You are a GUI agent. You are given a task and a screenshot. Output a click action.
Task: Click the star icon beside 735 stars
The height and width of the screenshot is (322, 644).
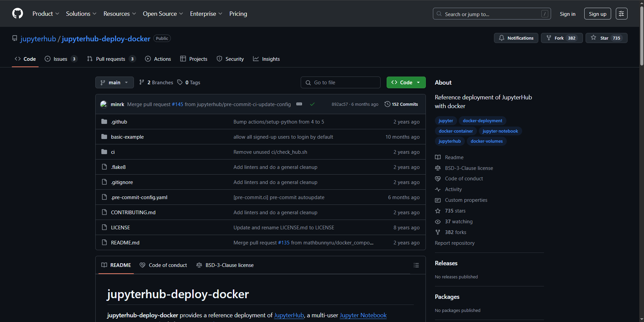click(x=438, y=211)
